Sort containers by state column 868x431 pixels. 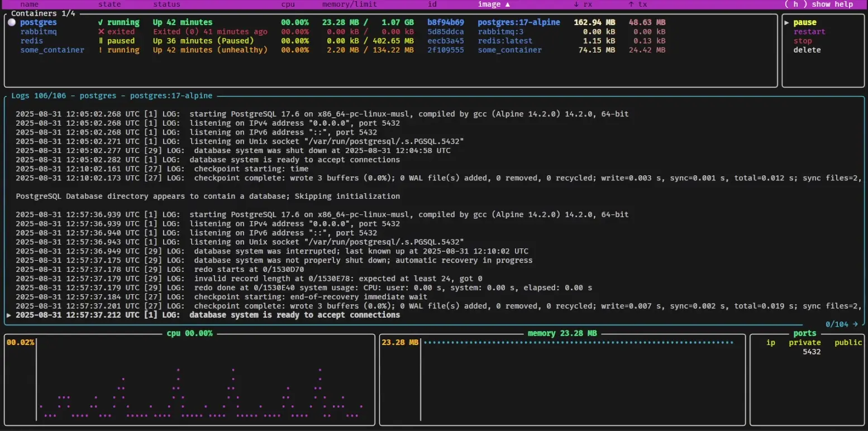pyautogui.click(x=109, y=4)
